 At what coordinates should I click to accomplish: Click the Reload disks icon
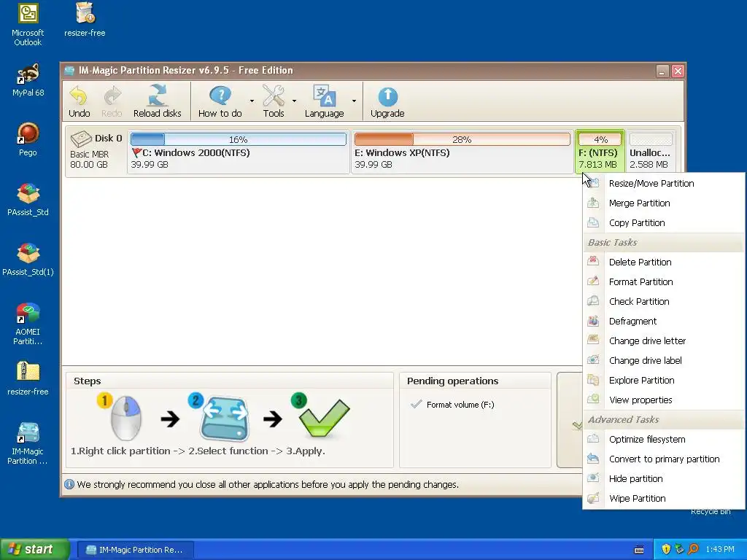point(158,96)
